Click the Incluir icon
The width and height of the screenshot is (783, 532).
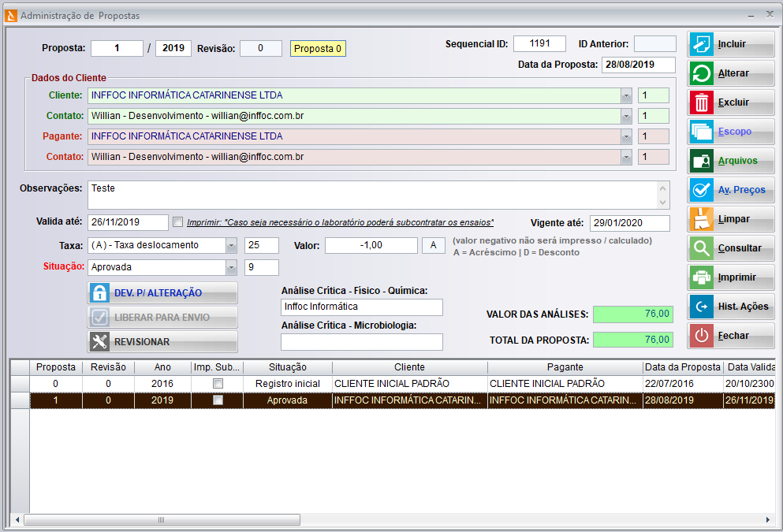pyautogui.click(x=701, y=44)
